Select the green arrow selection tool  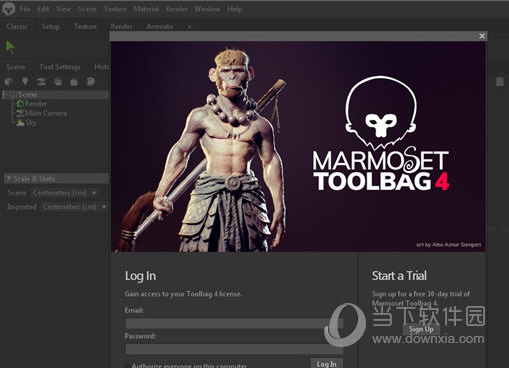(x=10, y=47)
